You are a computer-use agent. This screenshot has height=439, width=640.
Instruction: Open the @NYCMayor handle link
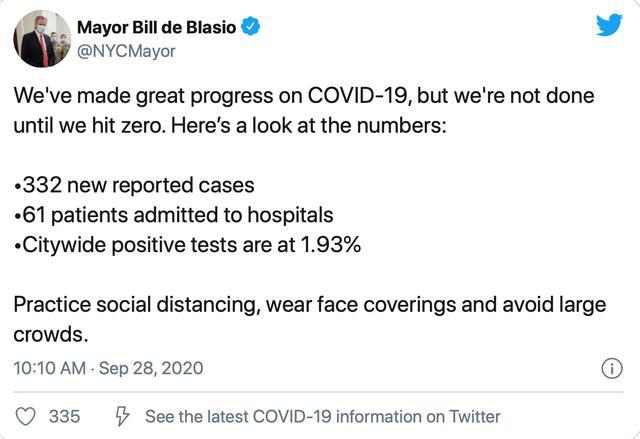coord(126,50)
